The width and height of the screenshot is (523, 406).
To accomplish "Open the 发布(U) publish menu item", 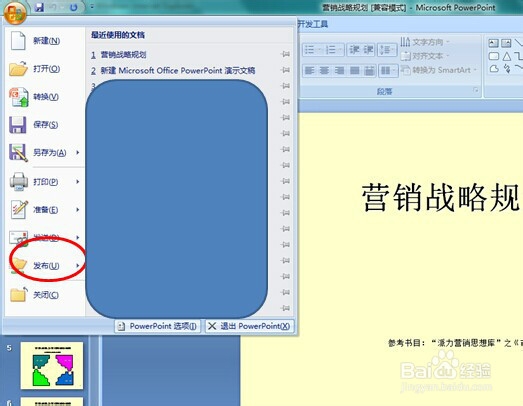I will [x=45, y=266].
